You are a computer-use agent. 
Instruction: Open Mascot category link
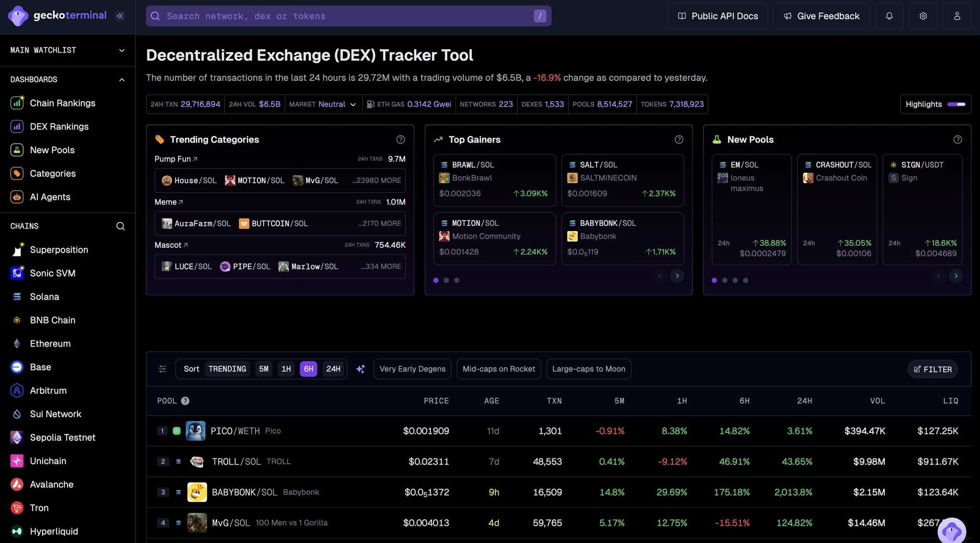pos(171,245)
